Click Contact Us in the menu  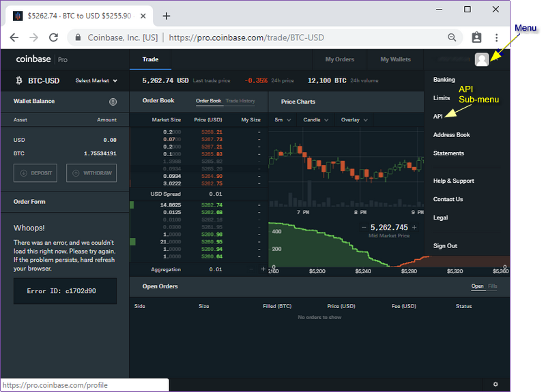(x=448, y=199)
